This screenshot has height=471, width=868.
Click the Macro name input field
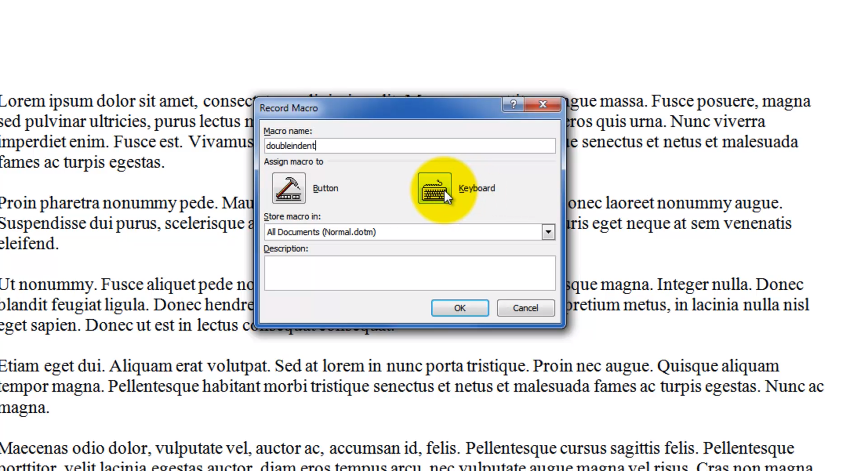(410, 146)
